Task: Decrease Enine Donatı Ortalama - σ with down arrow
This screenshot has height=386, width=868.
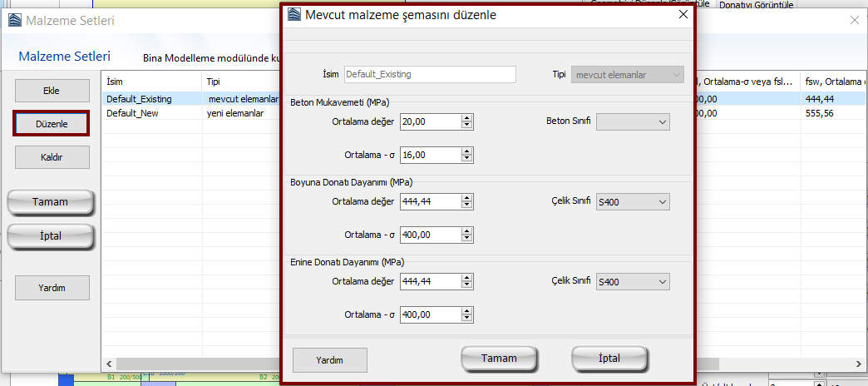Action: tap(467, 319)
